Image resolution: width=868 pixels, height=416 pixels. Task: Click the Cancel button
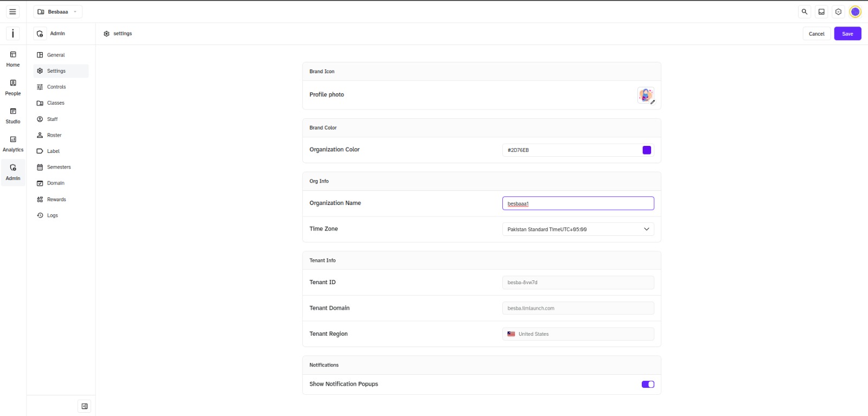click(816, 34)
